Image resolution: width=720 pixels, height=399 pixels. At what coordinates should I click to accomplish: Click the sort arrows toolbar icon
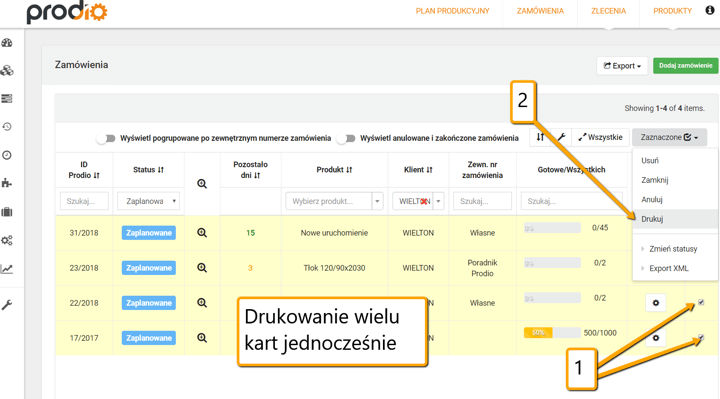point(540,137)
